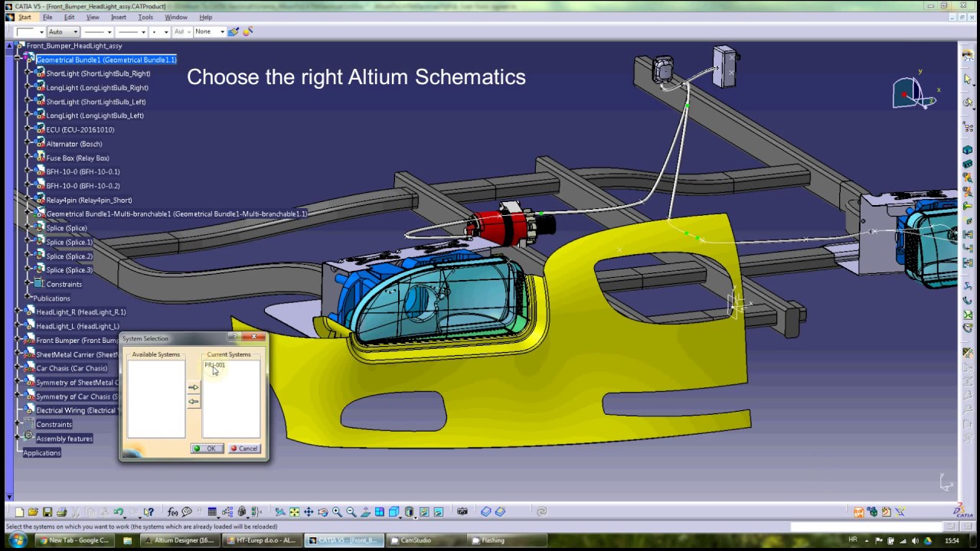Open the fill color dropdown
Viewport: 980px width, 551px height.
point(31,31)
